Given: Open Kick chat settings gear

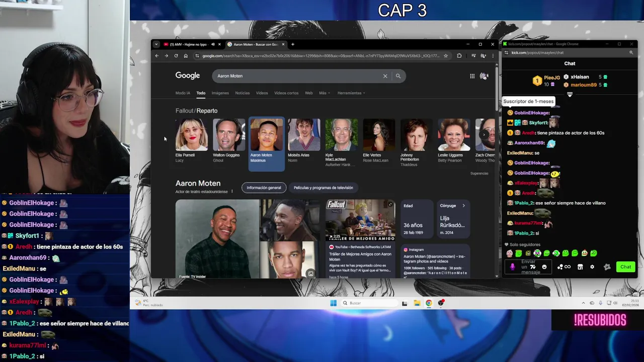Looking at the screenshot, I should click(592, 267).
